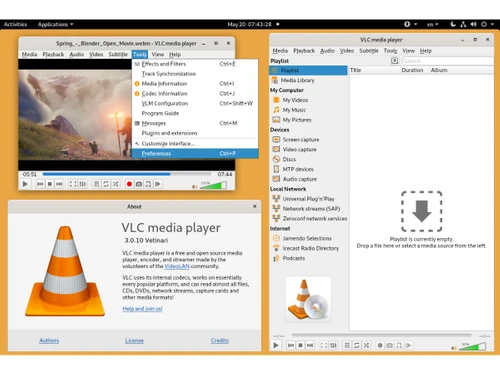500x375 pixels.
Task: Toggle fullscreen in Spring movie player
Action: pyautogui.click(x=73, y=184)
